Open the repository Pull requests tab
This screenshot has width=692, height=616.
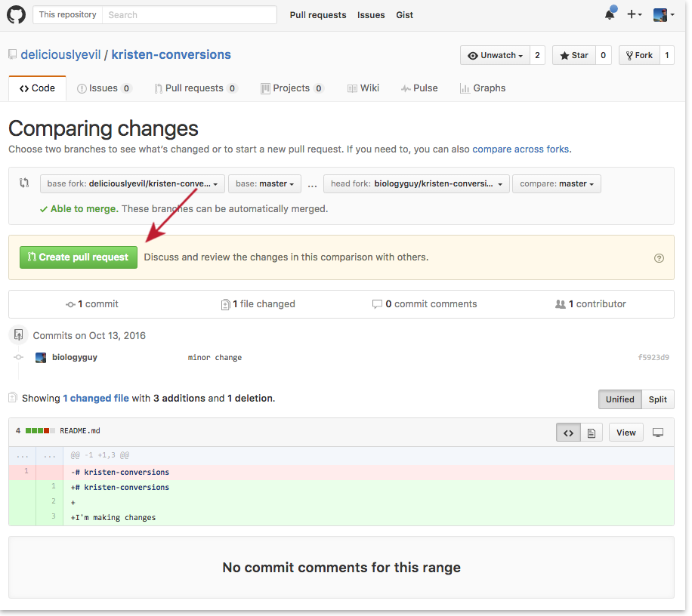click(x=196, y=88)
